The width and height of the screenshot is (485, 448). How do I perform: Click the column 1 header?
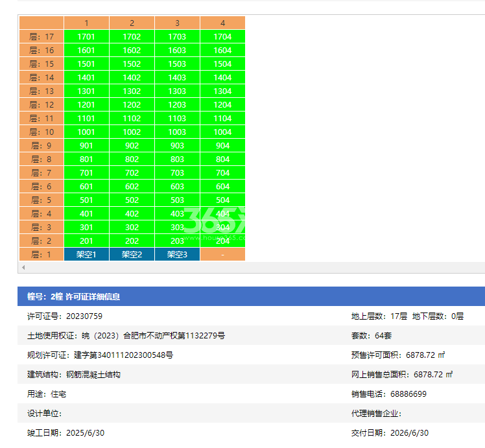coord(86,23)
